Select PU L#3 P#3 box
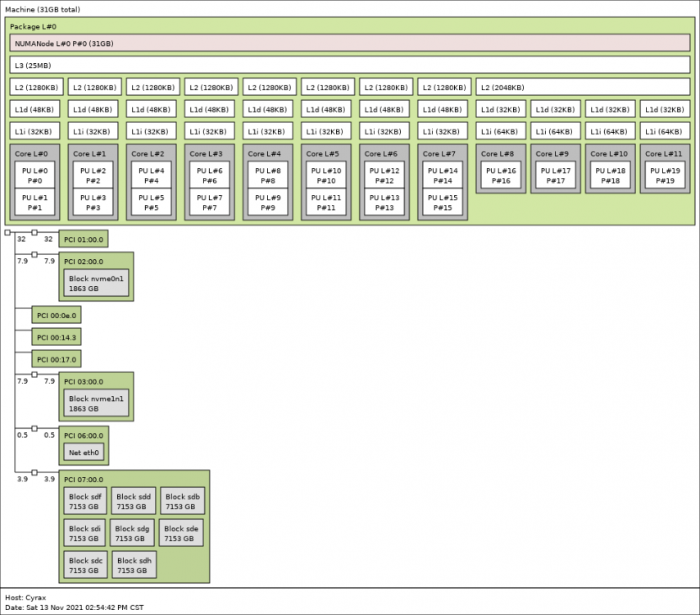The height and width of the screenshot is (615, 700). point(93,203)
